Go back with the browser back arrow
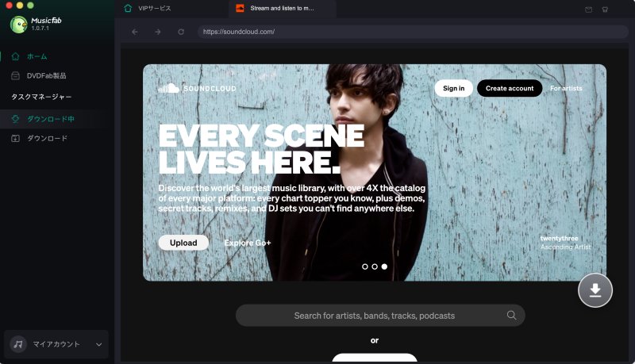The image size is (635, 364). click(x=135, y=32)
